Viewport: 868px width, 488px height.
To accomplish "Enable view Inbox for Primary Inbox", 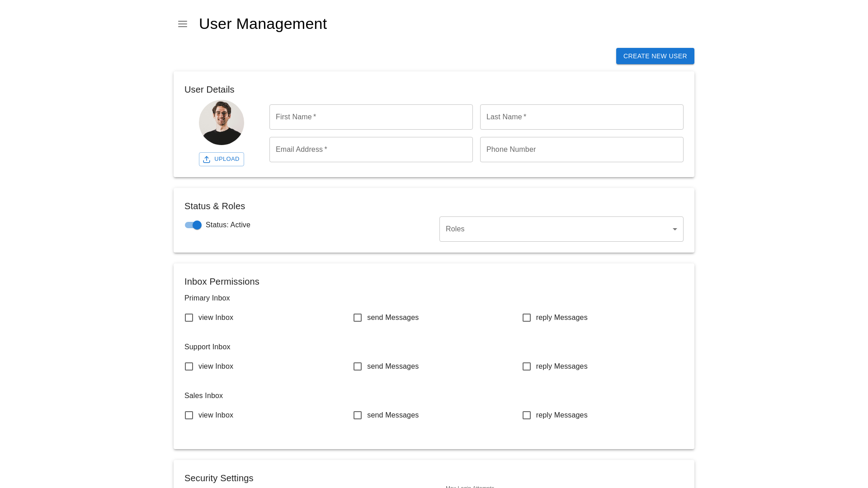I will point(189,318).
